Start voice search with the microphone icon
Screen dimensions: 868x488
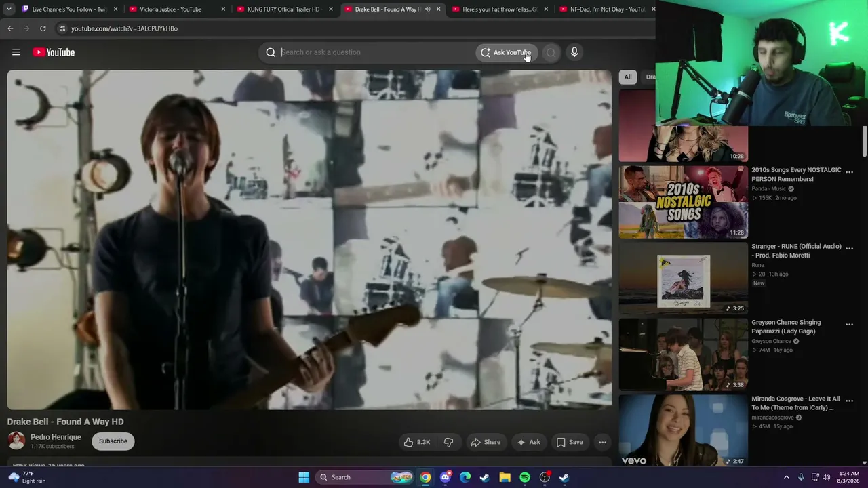click(x=574, y=52)
